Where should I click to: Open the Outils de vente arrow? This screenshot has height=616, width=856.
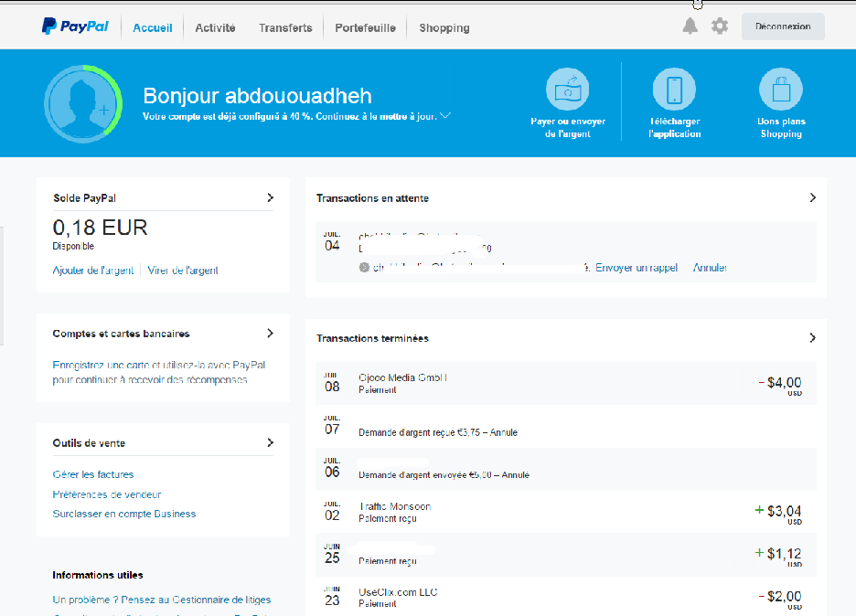270,442
